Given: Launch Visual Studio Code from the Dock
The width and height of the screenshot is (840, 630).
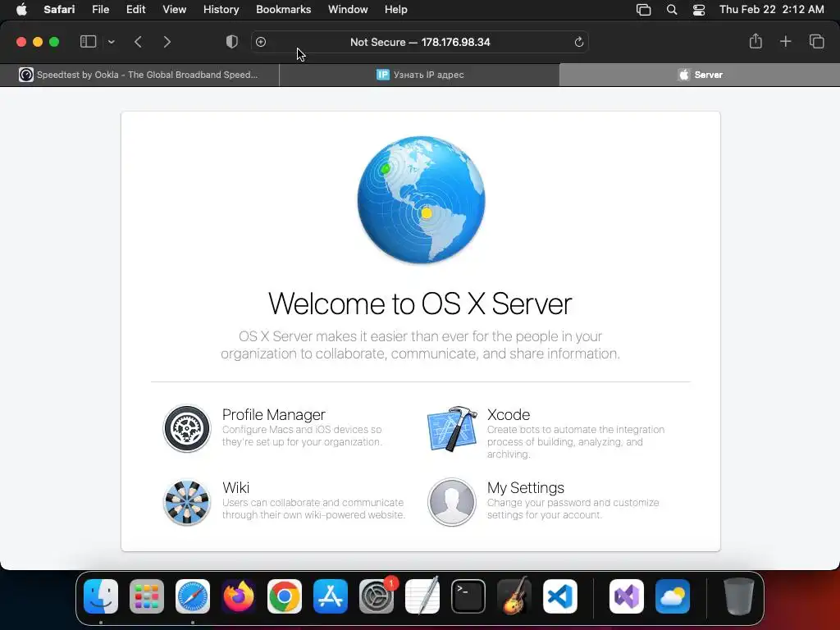Looking at the screenshot, I should point(560,596).
